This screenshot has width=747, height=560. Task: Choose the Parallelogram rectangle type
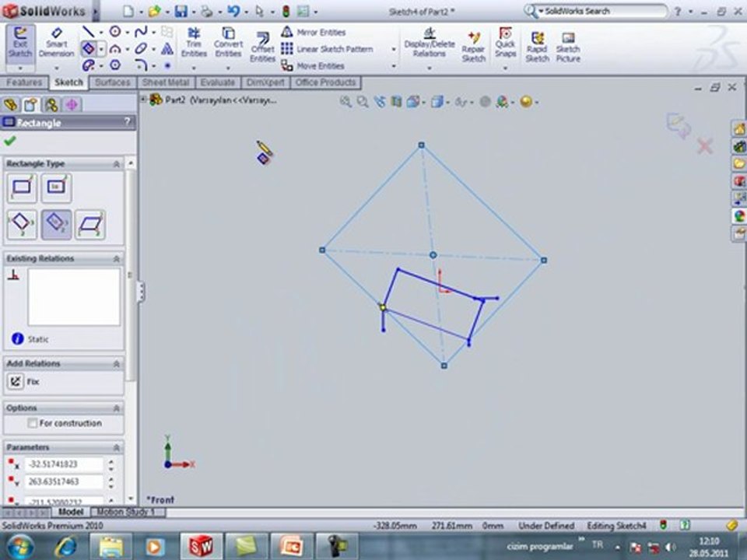pos(90,224)
